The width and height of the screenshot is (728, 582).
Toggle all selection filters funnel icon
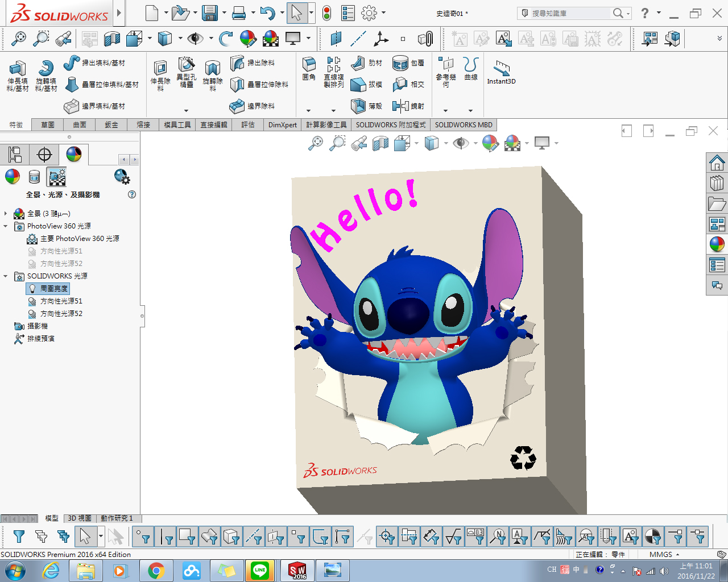[19, 536]
